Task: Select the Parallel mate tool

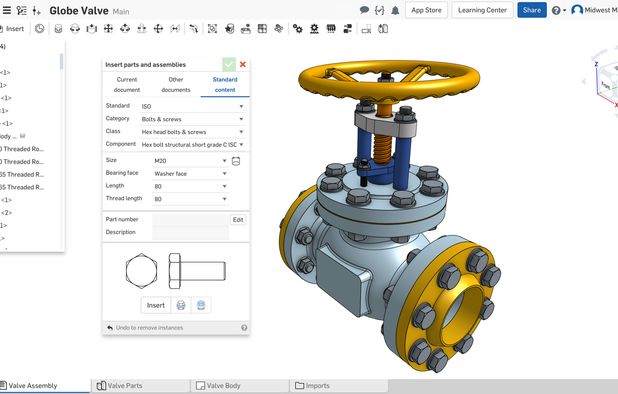Action: pyautogui.click(x=175, y=29)
